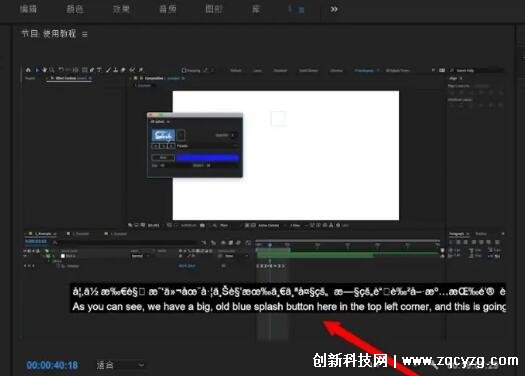Select the Eraser tool
The image size is (525, 376).
(123, 70)
